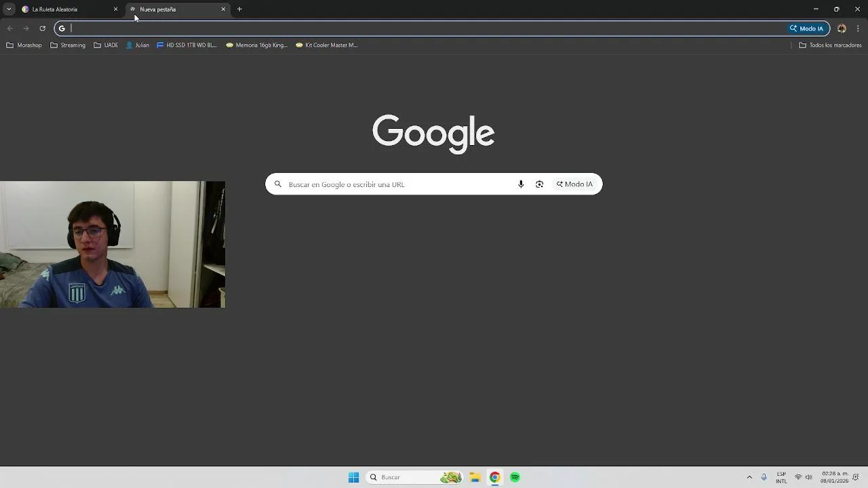Click the Google logo
Screen dimensions: 868x488
coord(433,134)
